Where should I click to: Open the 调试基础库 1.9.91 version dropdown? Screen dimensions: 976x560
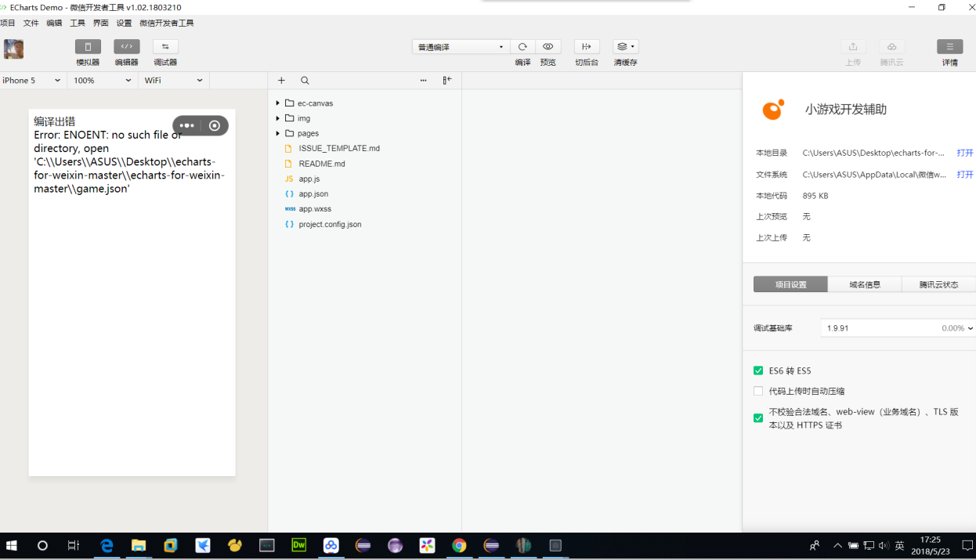[898, 328]
